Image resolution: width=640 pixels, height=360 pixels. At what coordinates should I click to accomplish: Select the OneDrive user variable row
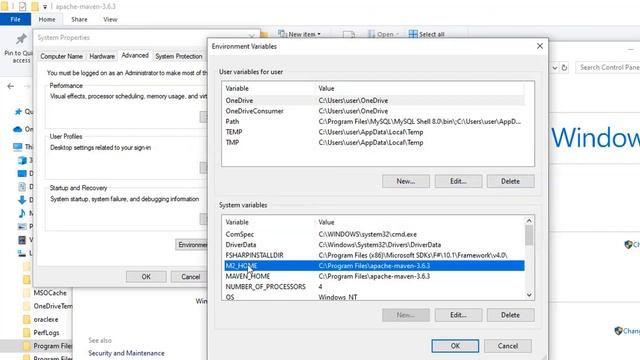click(x=374, y=100)
